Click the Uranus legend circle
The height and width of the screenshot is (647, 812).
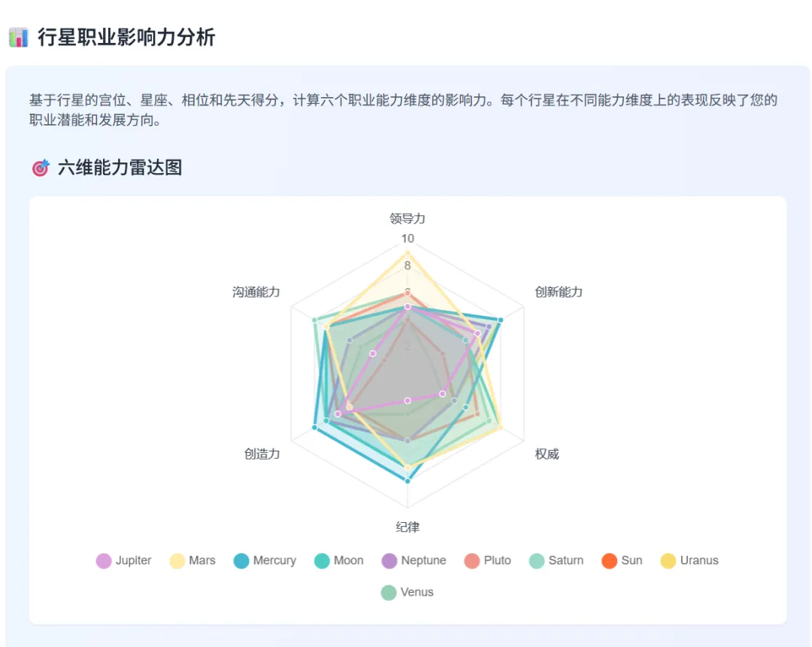click(x=668, y=561)
